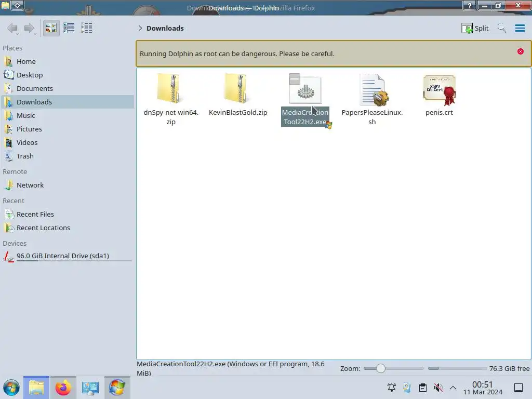
Task: Click the free disk space bar
Action: pyautogui.click(x=457, y=368)
